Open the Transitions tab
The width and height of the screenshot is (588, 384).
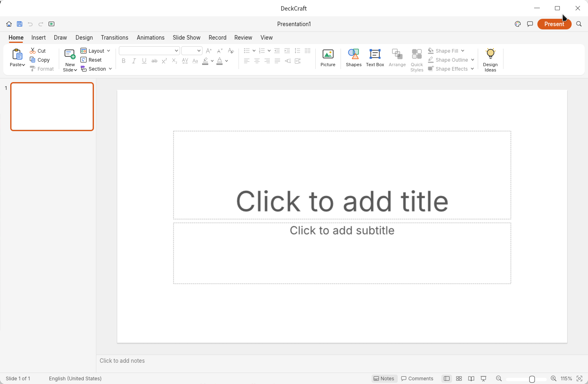click(114, 38)
